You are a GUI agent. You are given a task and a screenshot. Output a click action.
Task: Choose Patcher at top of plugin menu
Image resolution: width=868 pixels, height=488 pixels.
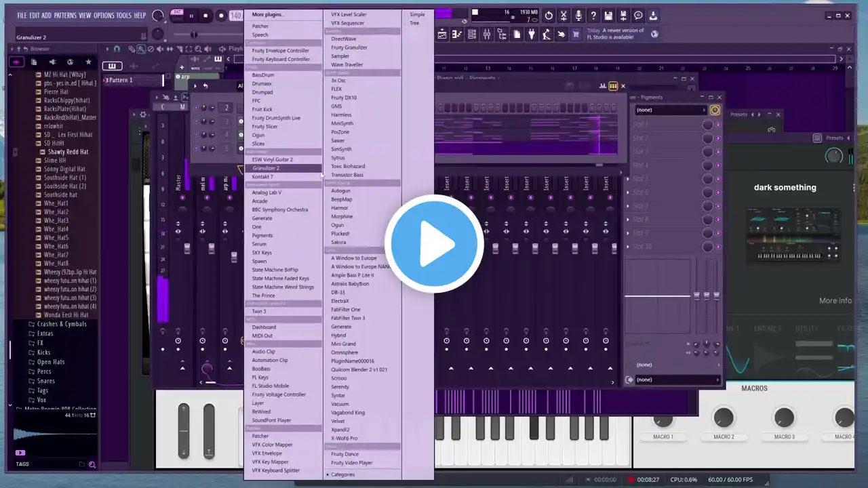[x=260, y=26]
